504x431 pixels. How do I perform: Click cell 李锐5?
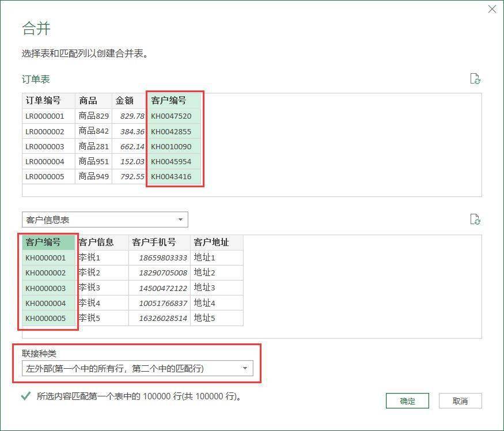click(x=102, y=319)
